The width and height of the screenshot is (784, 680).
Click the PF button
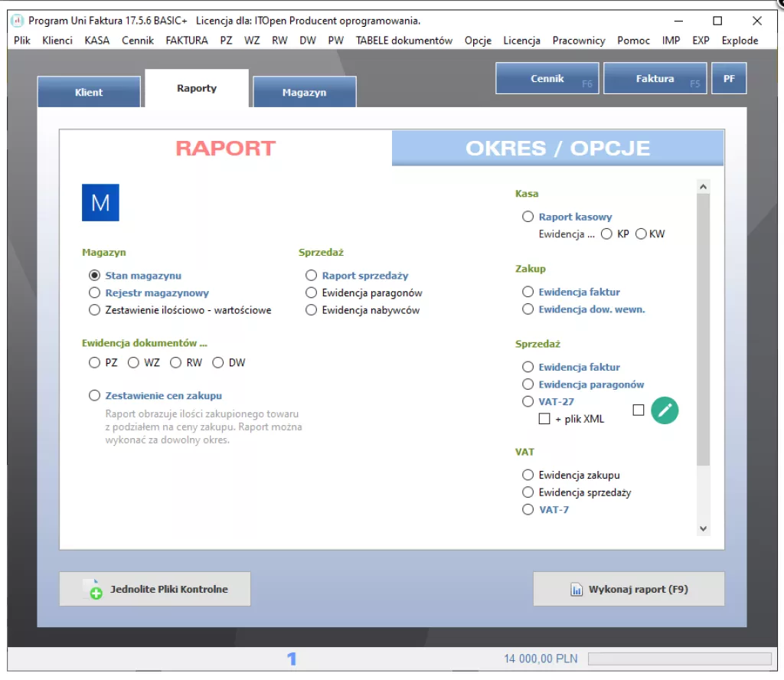729,79
